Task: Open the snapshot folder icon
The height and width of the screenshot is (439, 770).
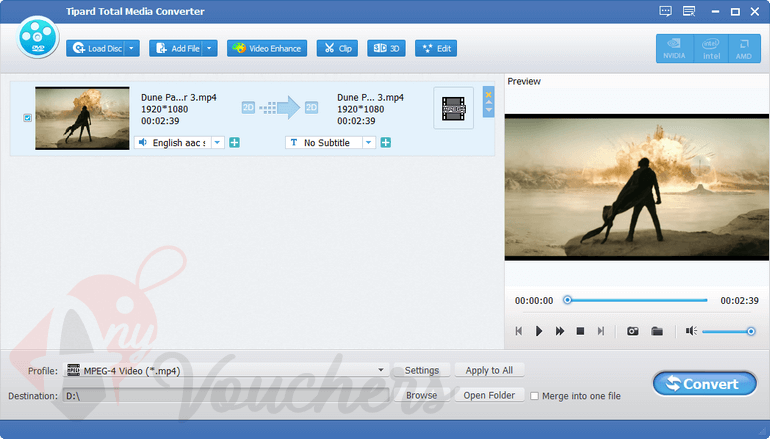Action: click(657, 331)
